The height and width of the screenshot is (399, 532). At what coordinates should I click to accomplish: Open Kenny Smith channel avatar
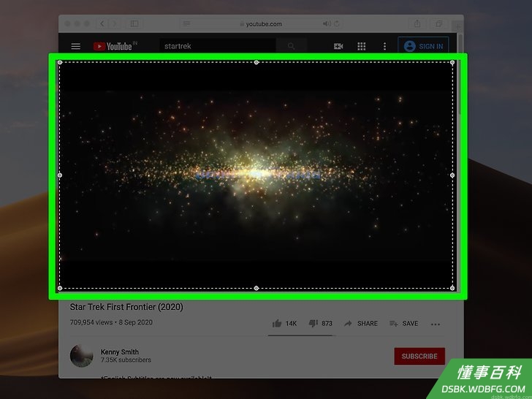[x=81, y=356]
